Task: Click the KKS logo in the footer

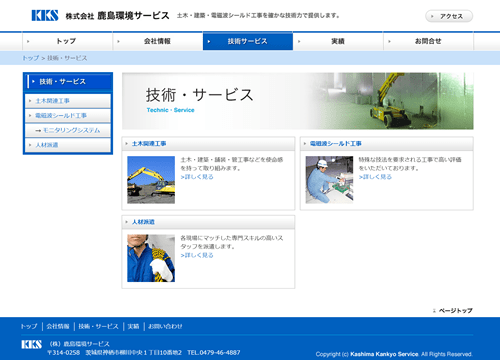Action: tap(32, 344)
